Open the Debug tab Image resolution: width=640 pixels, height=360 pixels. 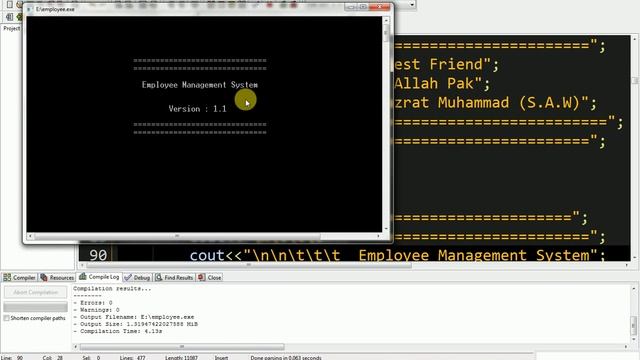tap(138, 278)
